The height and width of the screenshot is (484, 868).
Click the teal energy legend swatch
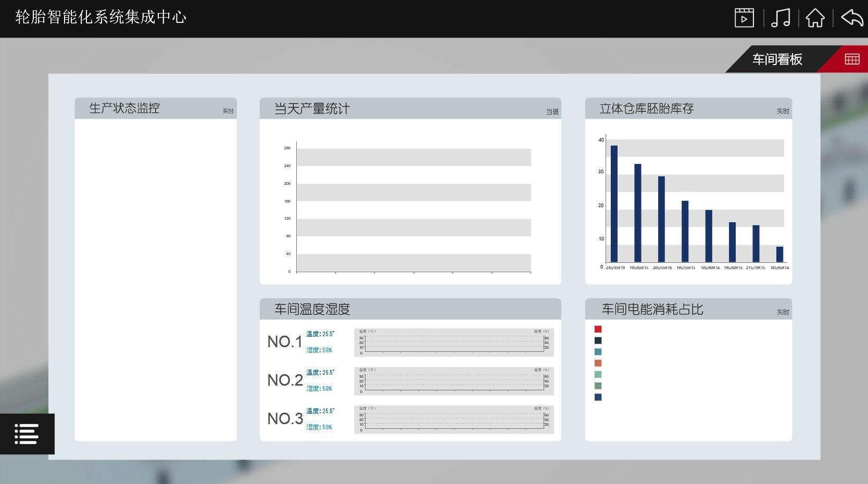(x=598, y=352)
